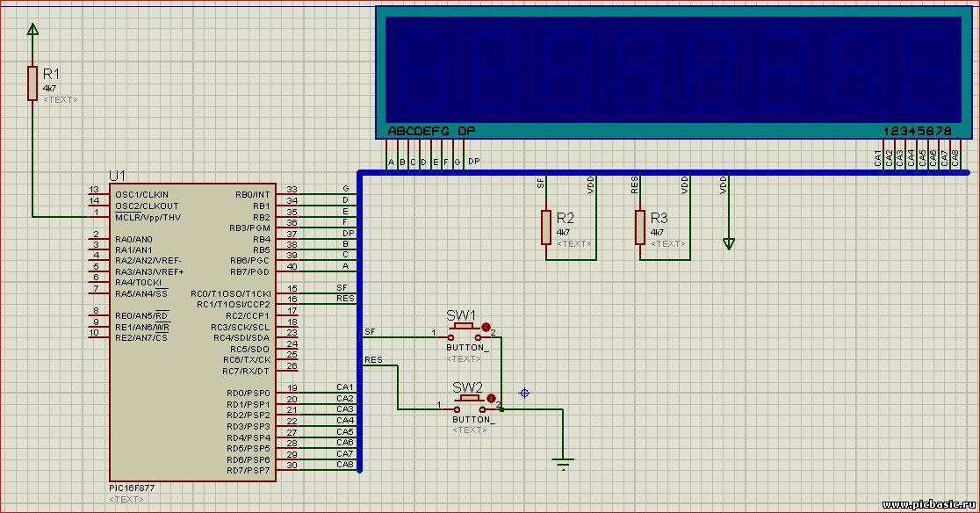Click the BUTTON_ label under SW2
This screenshot has height=513, width=980.
tap(473, 419)
